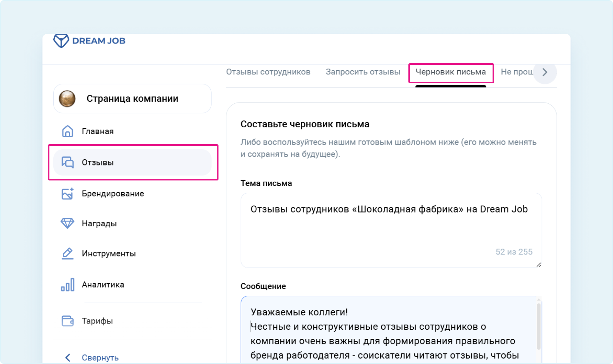This screenshot has height=364, width=613.
Task: Click the Награды diamond icon
Action: point(68,223)
